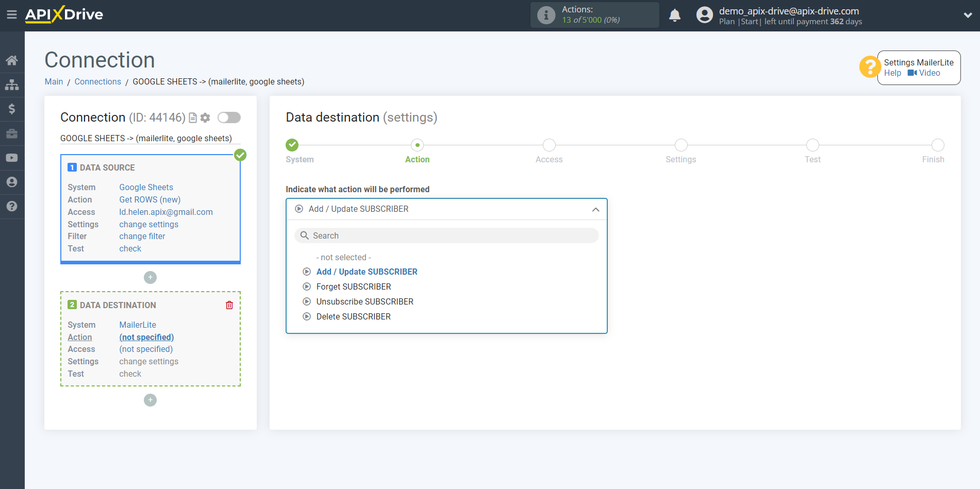Open the Video tutorial link
The height and width of the screenshot is (489, 980).
(x=924, y=73)
